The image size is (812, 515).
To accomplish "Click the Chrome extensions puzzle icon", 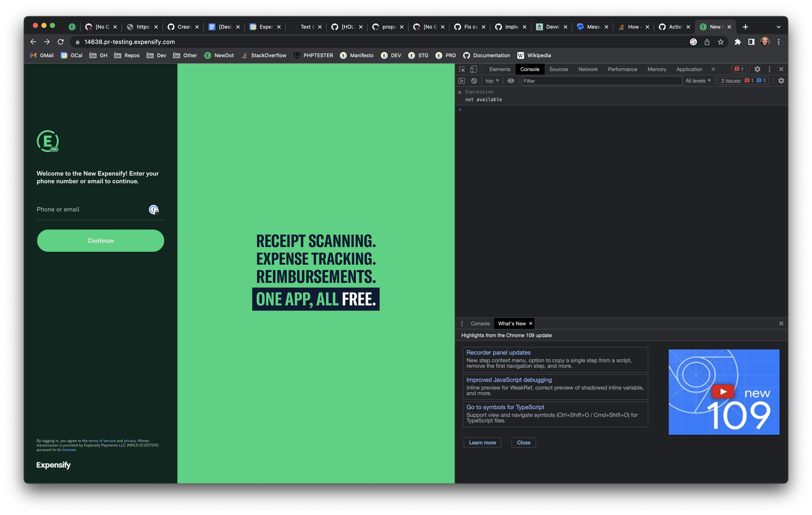I will click(738, 42).
